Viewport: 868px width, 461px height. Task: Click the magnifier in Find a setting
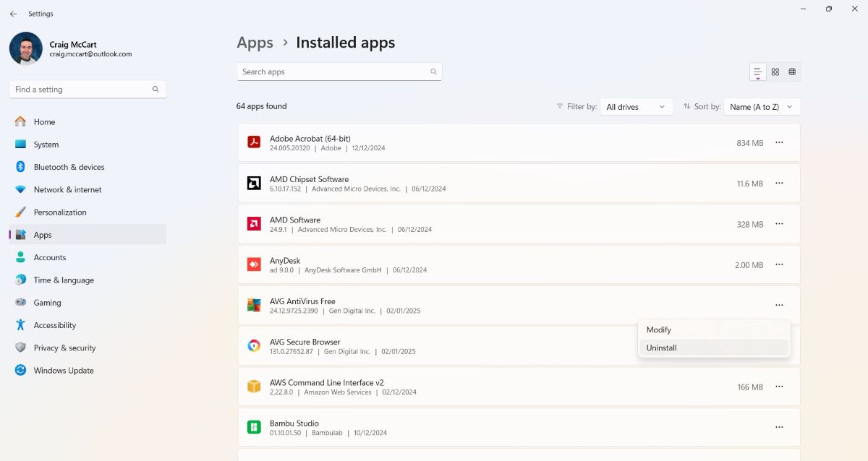pos(156,90)
